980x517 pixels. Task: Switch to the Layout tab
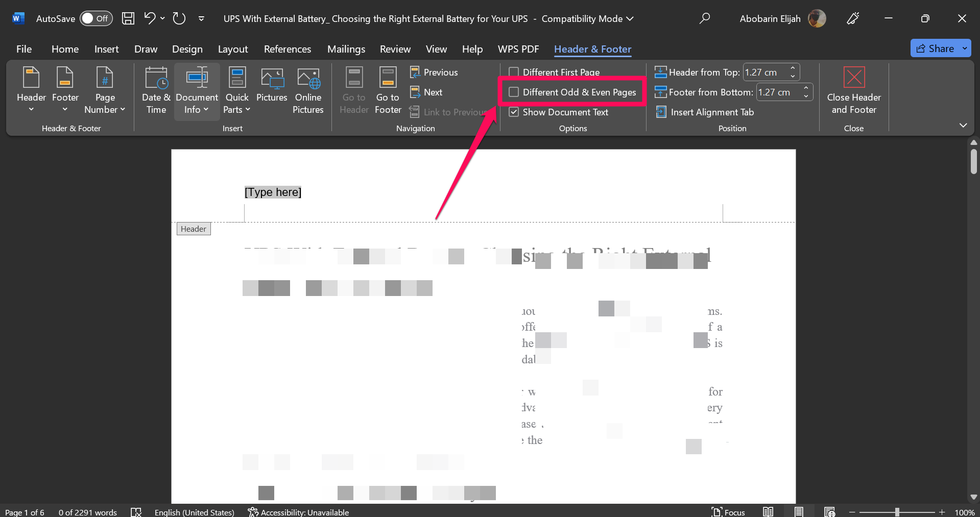[232, 49]
